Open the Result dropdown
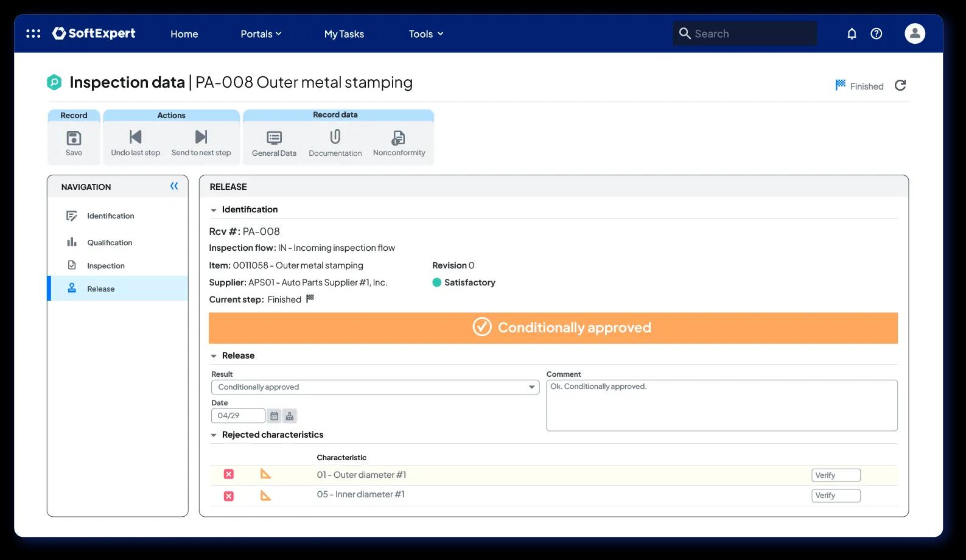This screenshot has width=966, height=560. (x=375, y=387)
